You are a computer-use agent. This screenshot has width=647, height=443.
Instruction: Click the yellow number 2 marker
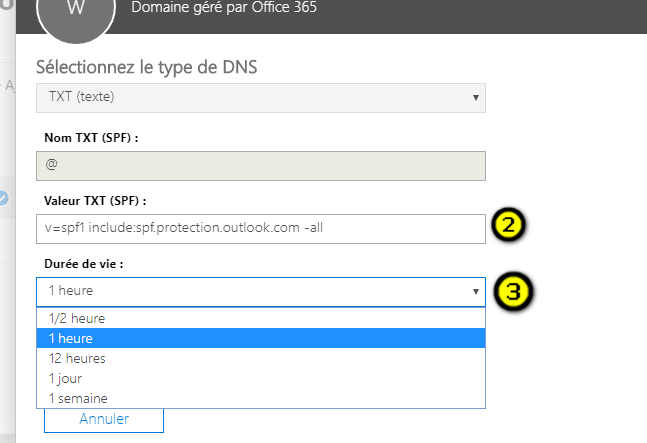pos(508,226)
